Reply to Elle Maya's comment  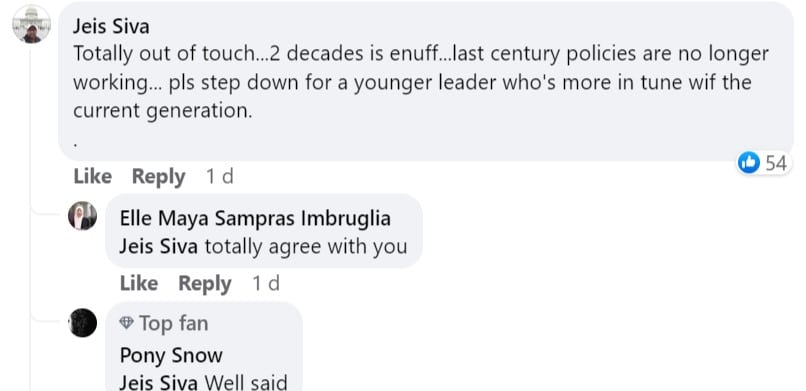(205, 284)
